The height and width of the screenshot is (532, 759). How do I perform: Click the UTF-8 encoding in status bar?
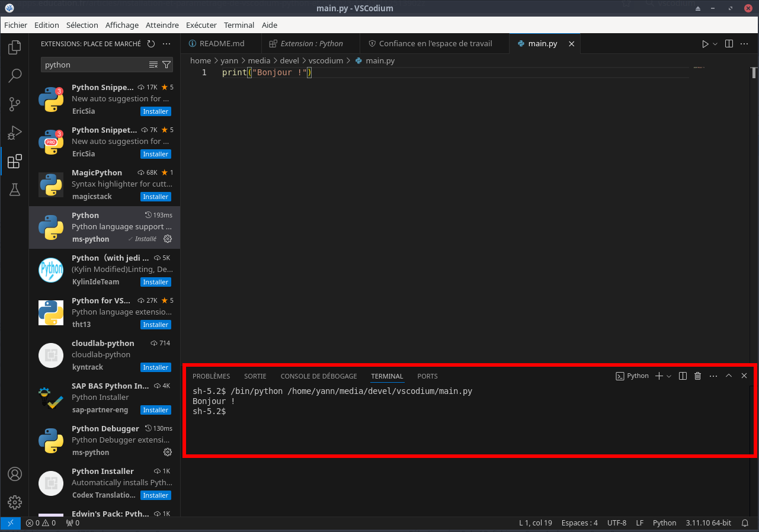[616, 523]
